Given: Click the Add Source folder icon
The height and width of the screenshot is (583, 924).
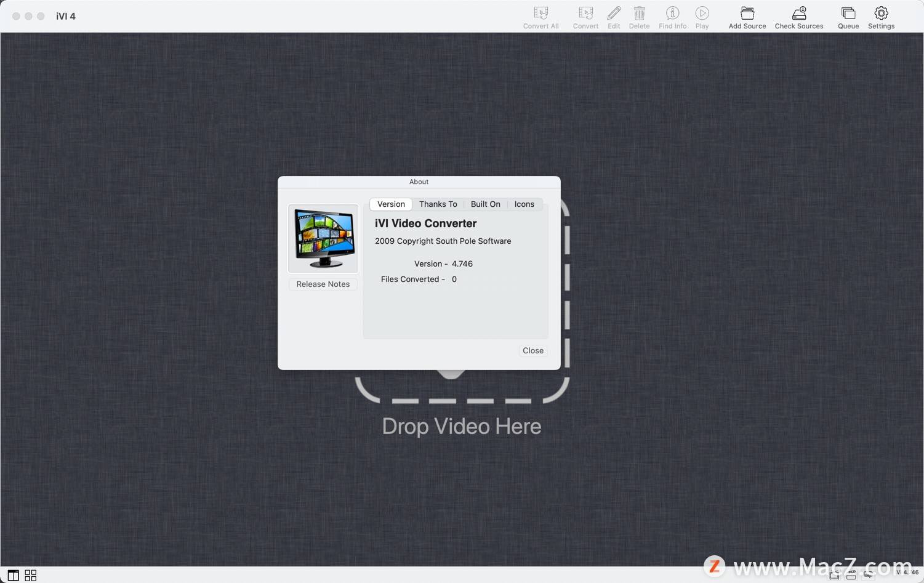Looking at the screenshot, I should tap(747, 13).
